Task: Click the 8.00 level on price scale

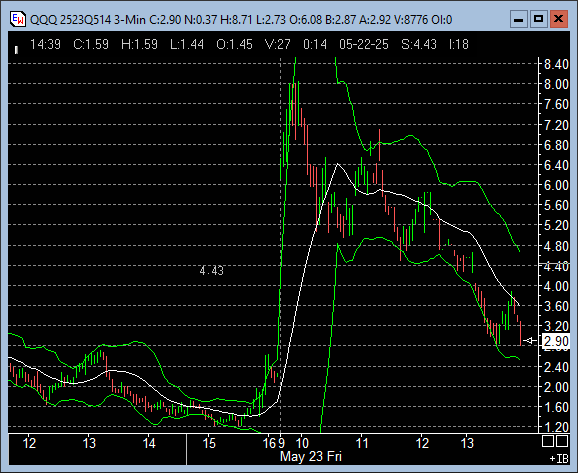Action: click(x=556, y=84)
